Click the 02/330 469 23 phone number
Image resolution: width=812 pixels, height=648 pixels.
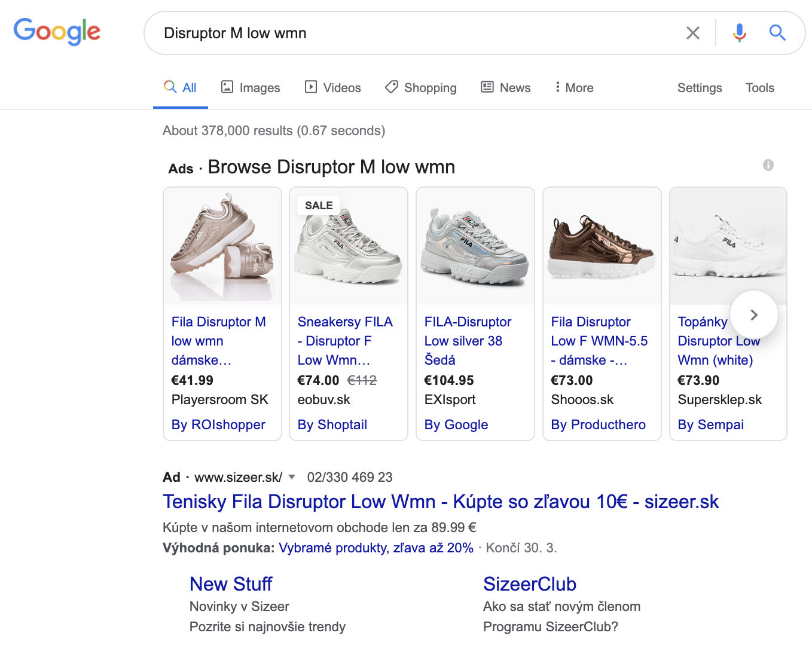point(350,477)
